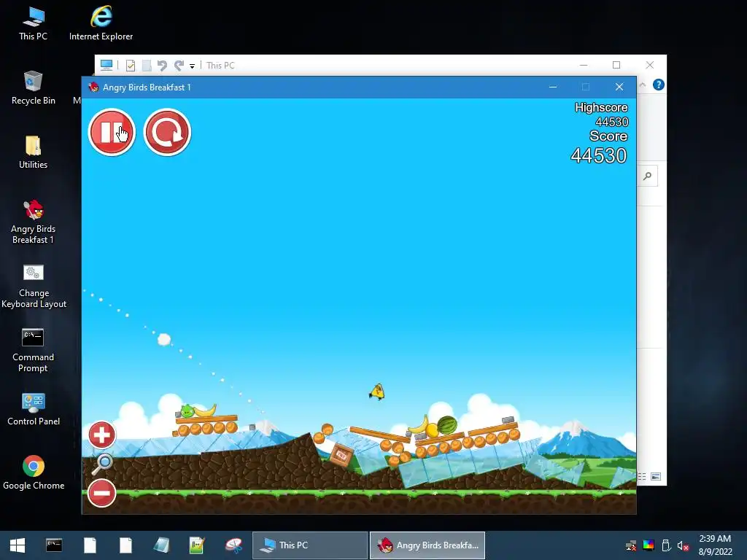Click the yellow bird flying in the air
The width and height of the screenshot is (747, 560).
pos(377,392)
